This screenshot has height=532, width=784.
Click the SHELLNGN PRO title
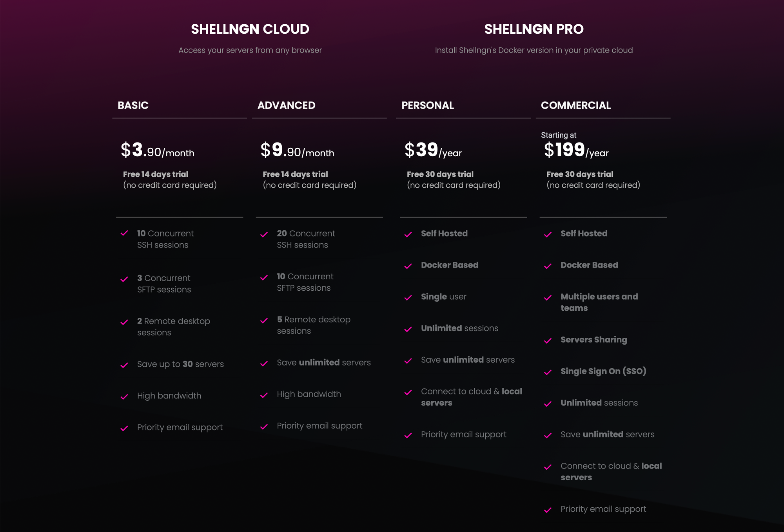click(x=534, y=29)
